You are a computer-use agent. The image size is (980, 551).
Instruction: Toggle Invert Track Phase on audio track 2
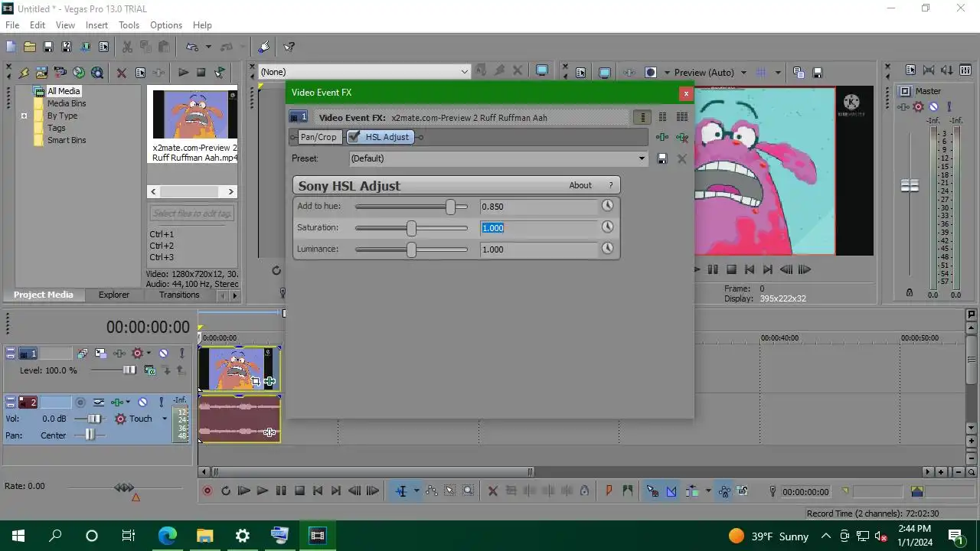point(99,402)
